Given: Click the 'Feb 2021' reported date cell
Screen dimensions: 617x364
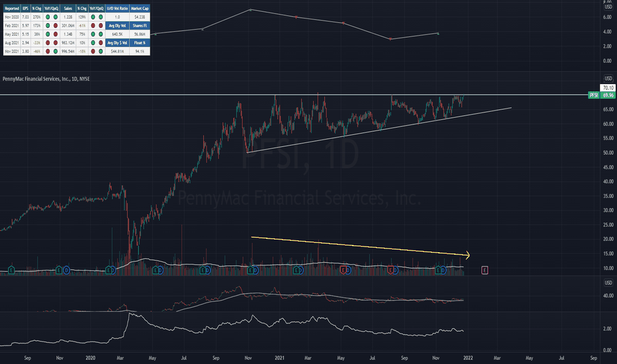Looking at the screenshot, I should (12, 26).
